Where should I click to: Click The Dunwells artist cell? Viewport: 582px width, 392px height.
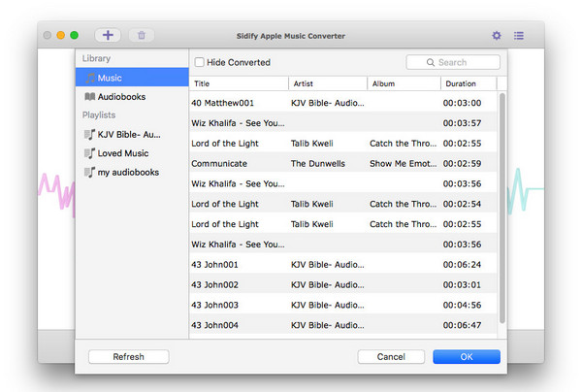tap(318, 164)
